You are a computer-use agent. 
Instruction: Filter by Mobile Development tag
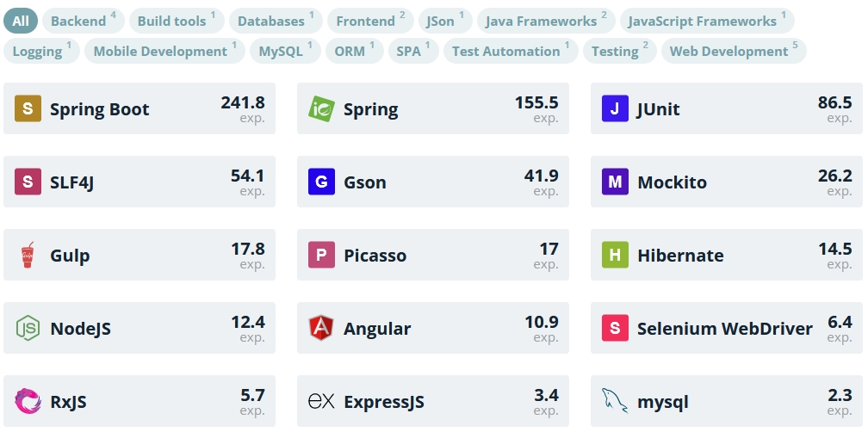tap(164, 51)
